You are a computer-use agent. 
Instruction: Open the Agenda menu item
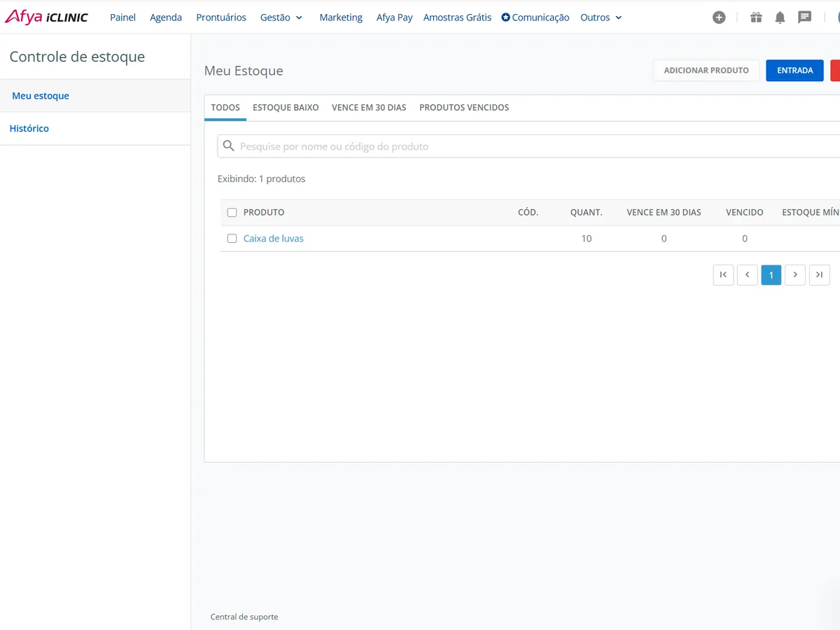click(166, 17)
